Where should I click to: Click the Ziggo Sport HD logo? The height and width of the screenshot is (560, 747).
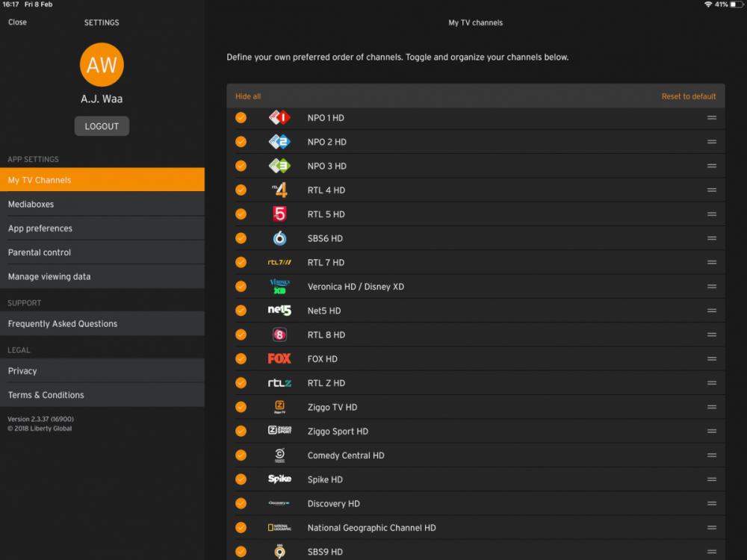(279, 431)
